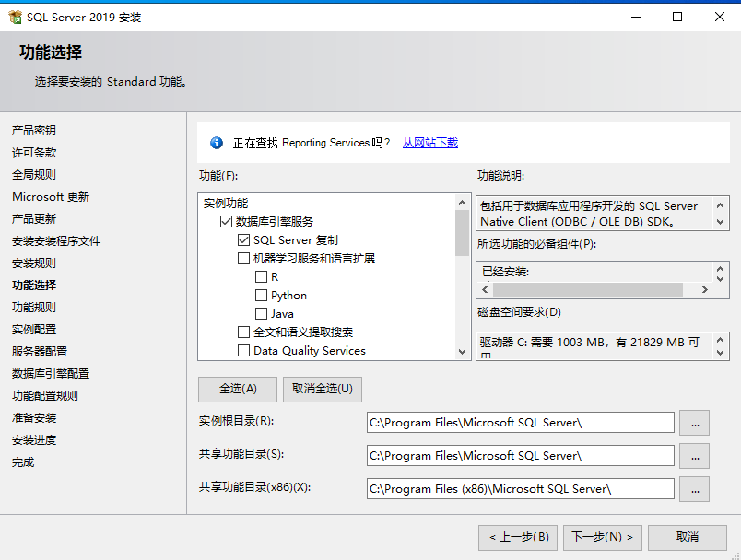Select 产品密钥 step in sidebar
Screen dimensions: 741x560
tap(34, 130)
